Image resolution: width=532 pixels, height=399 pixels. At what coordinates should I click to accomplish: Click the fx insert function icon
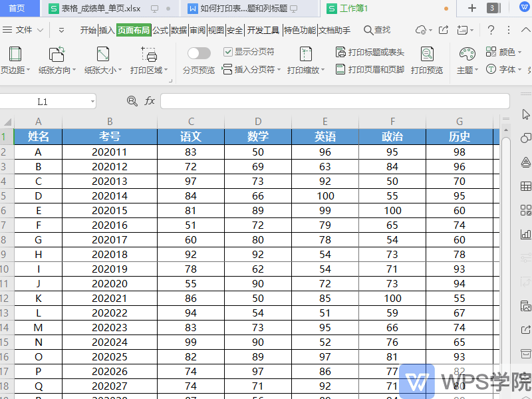pyautogui.click(x=150, y=101)
